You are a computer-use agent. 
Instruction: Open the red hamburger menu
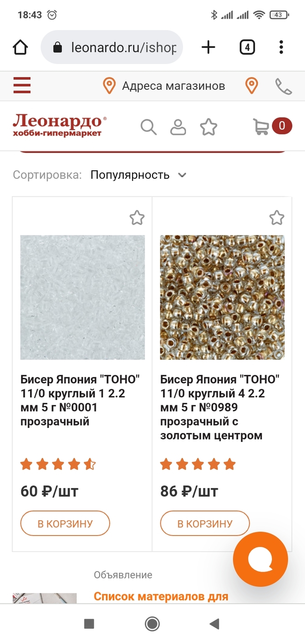[22, 85]
